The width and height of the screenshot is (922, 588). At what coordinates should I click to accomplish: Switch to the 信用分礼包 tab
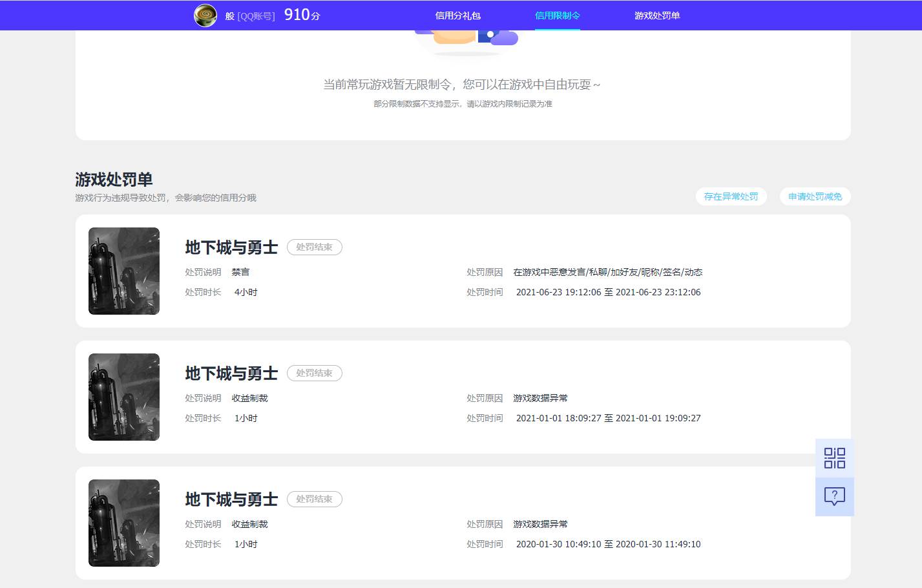click(x=459, y=15)
